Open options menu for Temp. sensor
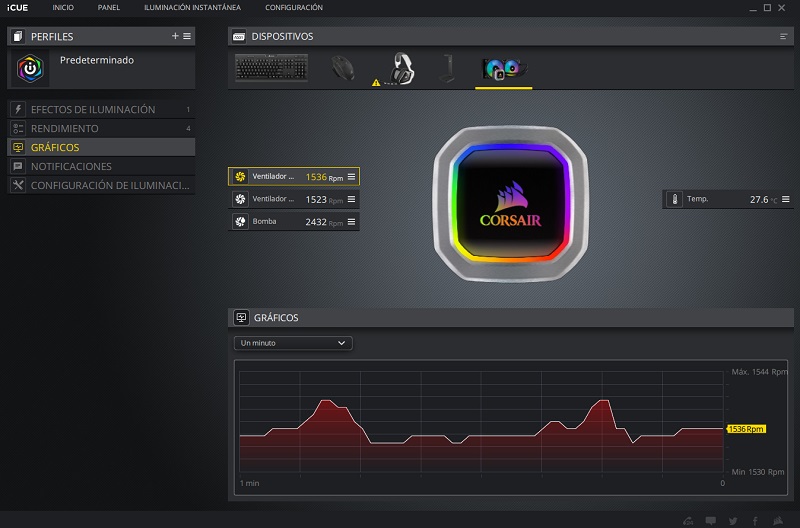The height and width of the screenshot is (528, 800). click(x=784, y=199)
